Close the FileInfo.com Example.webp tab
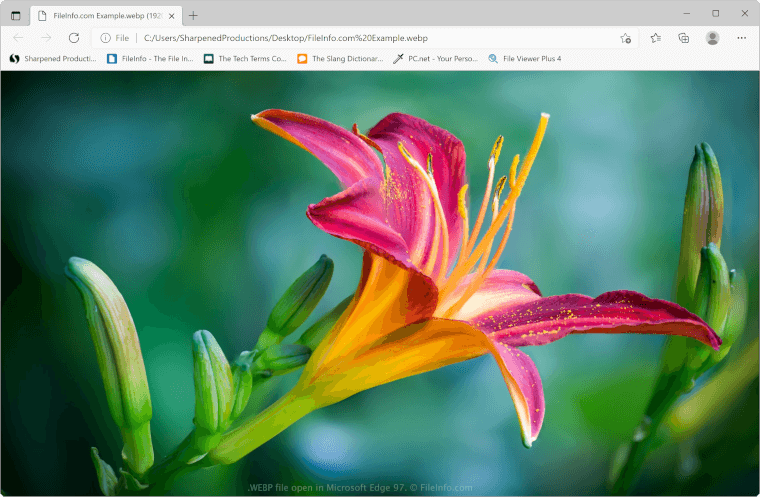The image size is (760, 497). (172, 15)
